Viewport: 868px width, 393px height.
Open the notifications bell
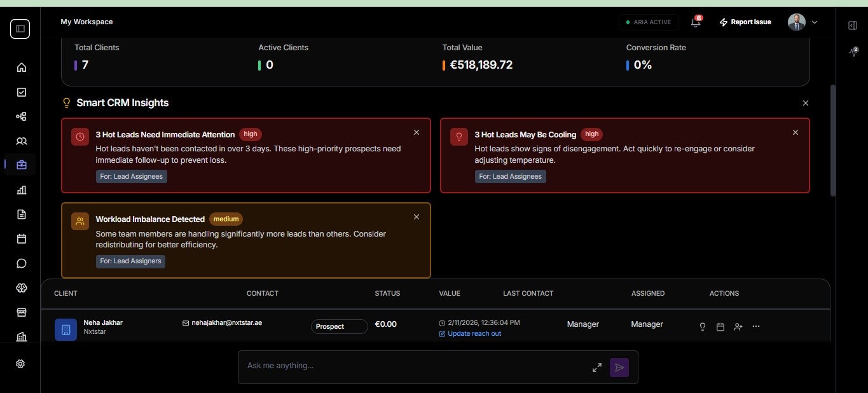point(695,22)
